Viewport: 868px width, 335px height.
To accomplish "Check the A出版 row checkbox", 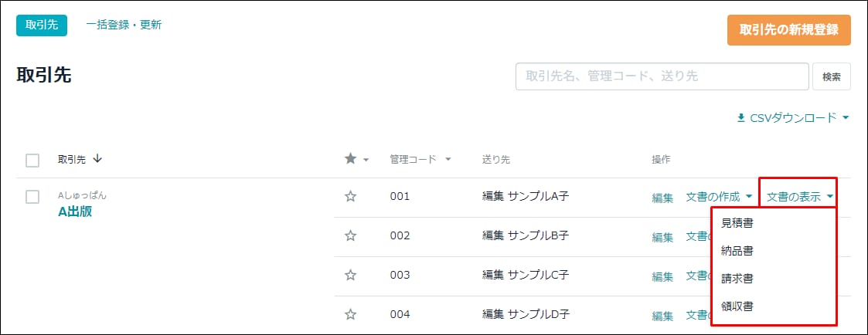I will click(32, 197).
